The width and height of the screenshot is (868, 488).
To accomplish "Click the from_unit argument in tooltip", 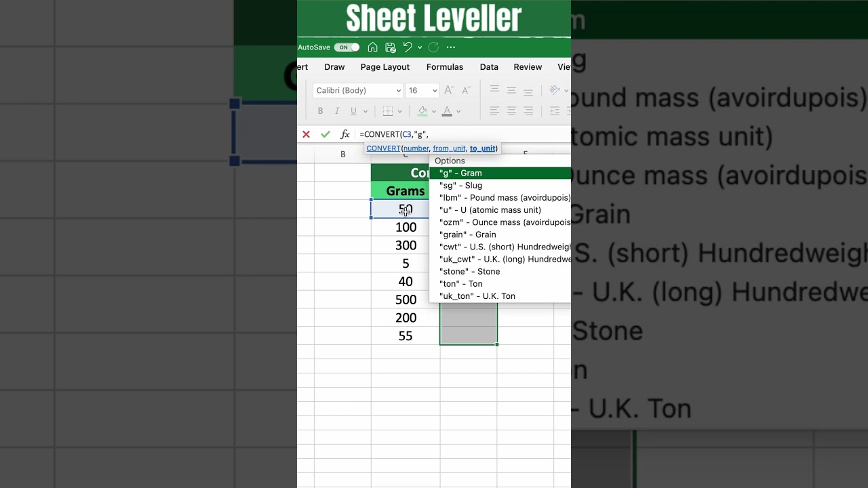I will tap(449, 148).
